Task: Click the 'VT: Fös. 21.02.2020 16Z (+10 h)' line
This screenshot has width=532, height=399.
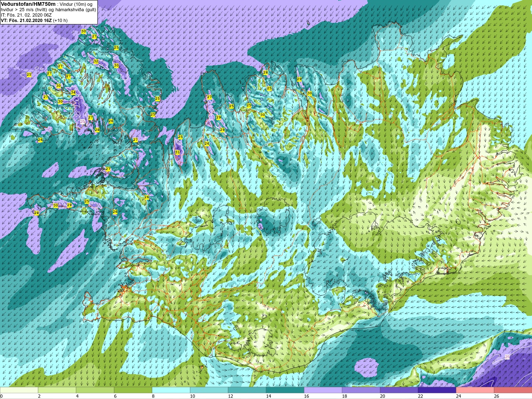Action: coord(34,20)
